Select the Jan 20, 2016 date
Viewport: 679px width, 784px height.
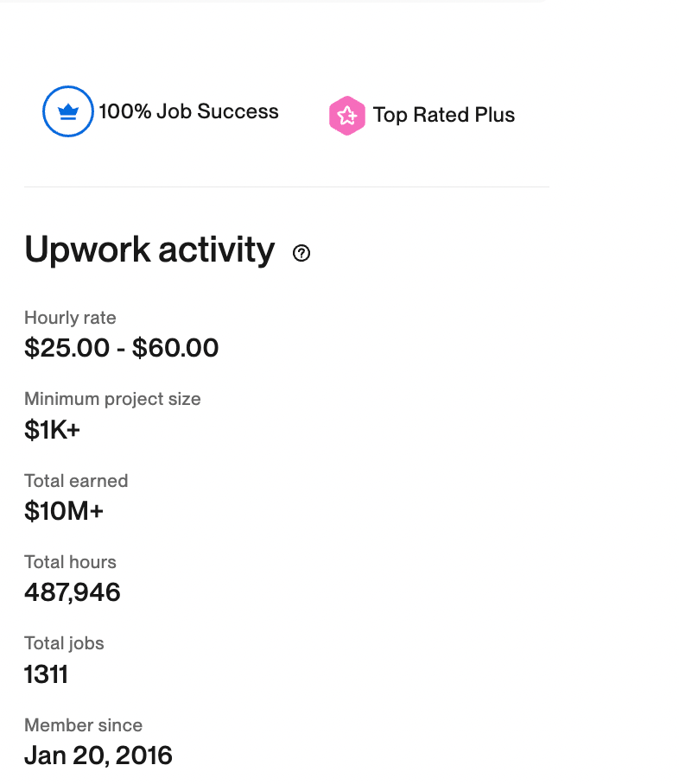click(98, 756)
